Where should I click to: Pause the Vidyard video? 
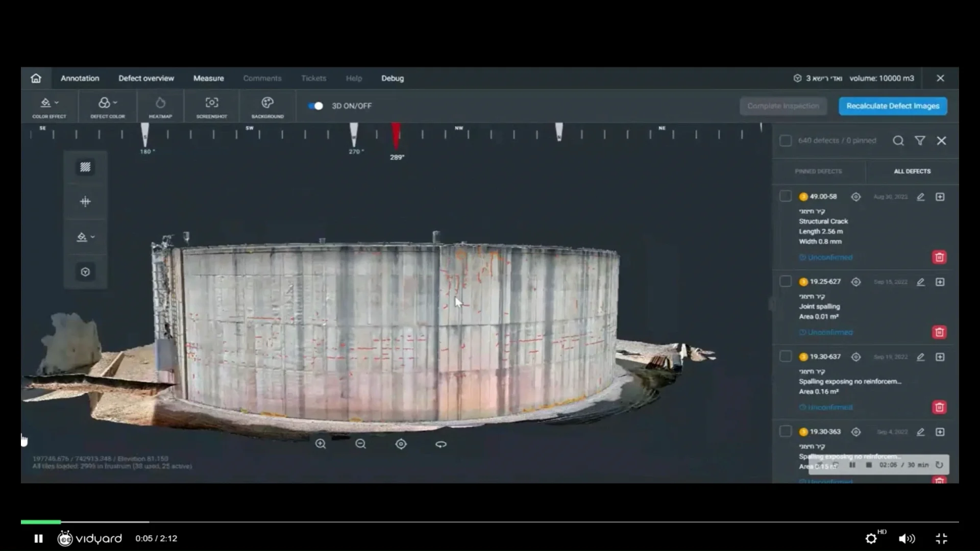click(38, 538)
